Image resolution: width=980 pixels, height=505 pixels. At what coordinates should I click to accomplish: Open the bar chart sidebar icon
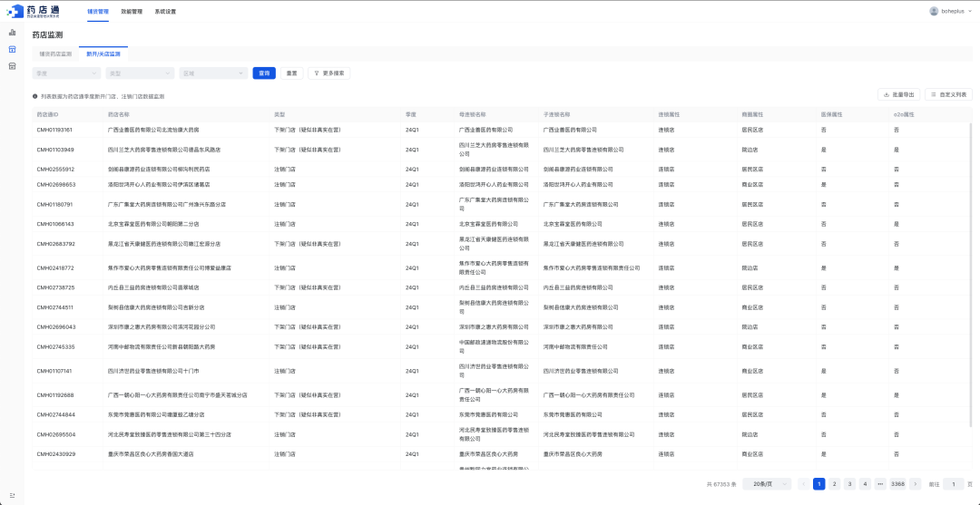pyautogui.click(x=12, y=33)
